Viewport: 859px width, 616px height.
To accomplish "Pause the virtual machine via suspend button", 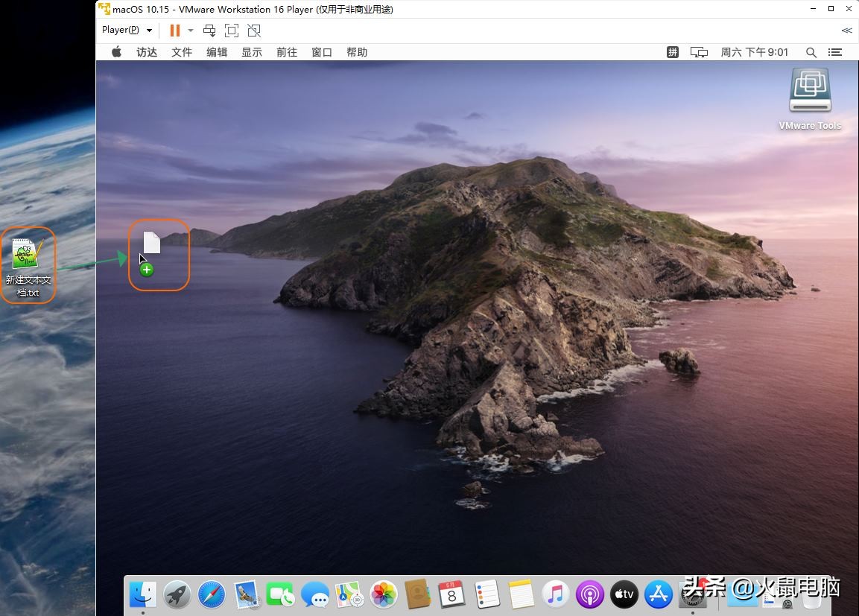I will (175, 31).
